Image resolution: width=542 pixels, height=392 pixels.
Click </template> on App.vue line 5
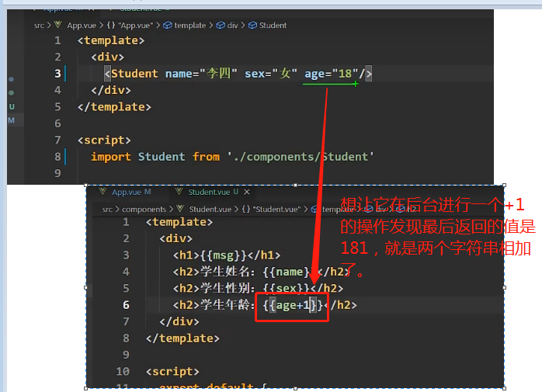coord(114,107)
